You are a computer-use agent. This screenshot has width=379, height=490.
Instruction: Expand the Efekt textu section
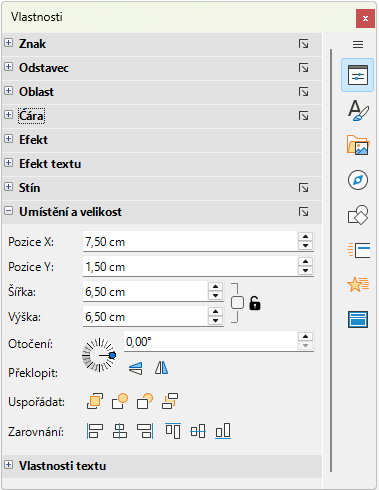click(9, 163)
